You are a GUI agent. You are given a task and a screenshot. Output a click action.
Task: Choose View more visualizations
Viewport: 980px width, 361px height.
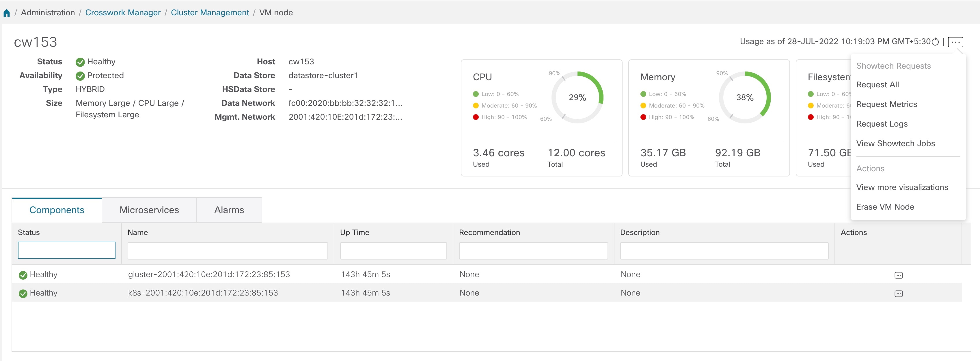(x=902, y=187)
